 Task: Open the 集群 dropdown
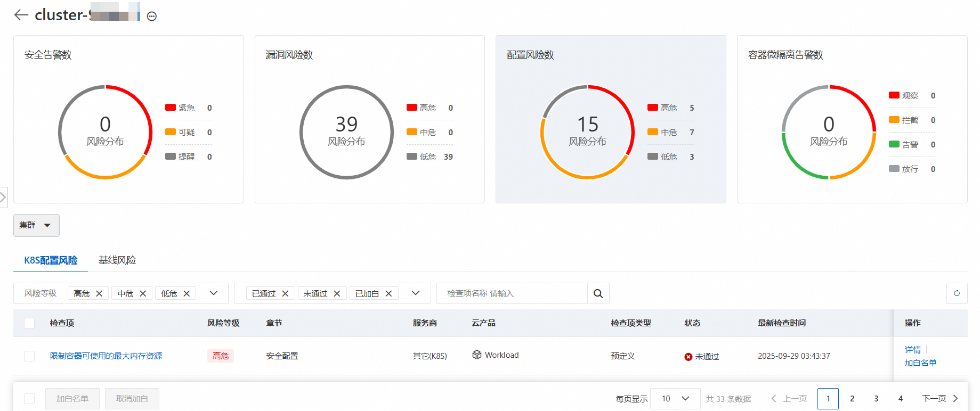36,225
